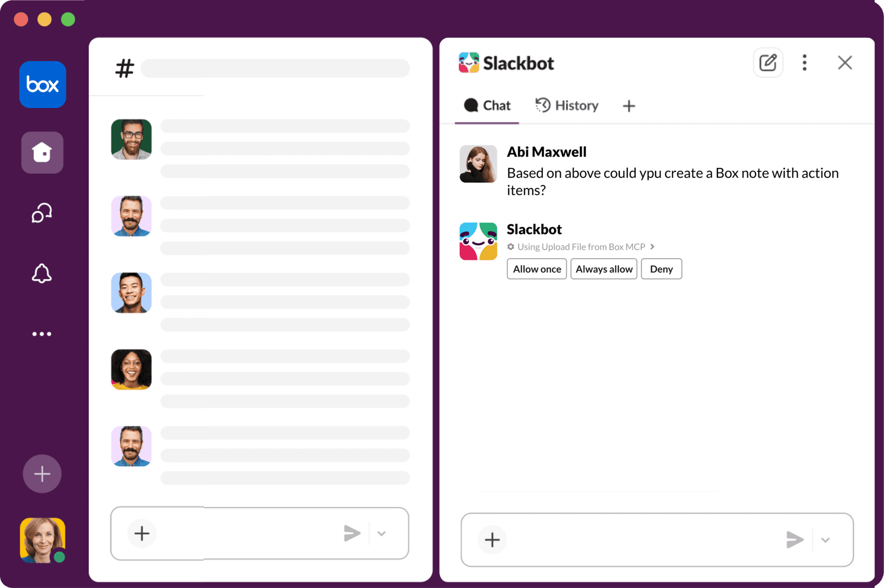Screen dimensions: 884x588
Task: Go to the Home sidebar icon
Action: click(42, 152)
